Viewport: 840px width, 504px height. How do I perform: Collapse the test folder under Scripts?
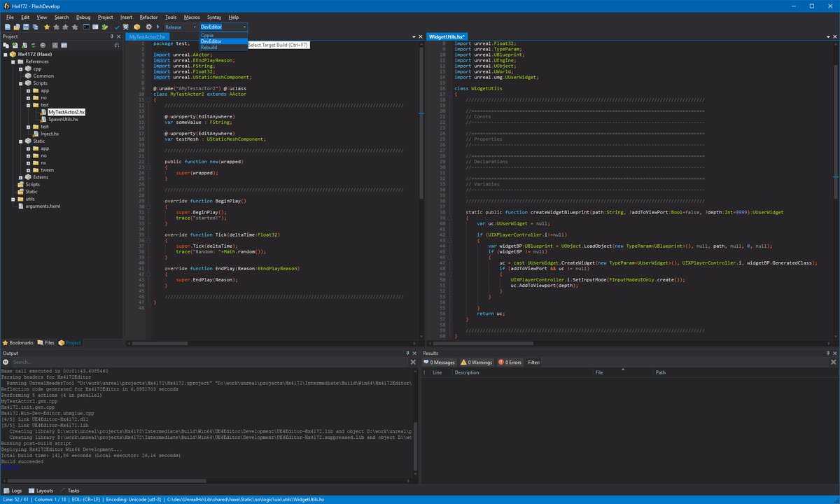[28, 104]
